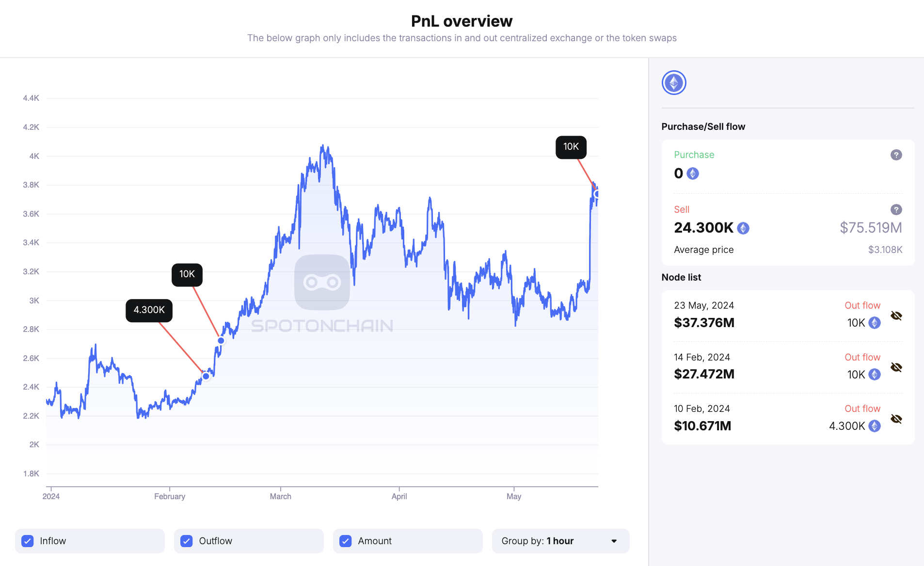Hide the 23 May, 2024 outflow node
The width and height of the screenshot is (924, 566).
(896, 316)
